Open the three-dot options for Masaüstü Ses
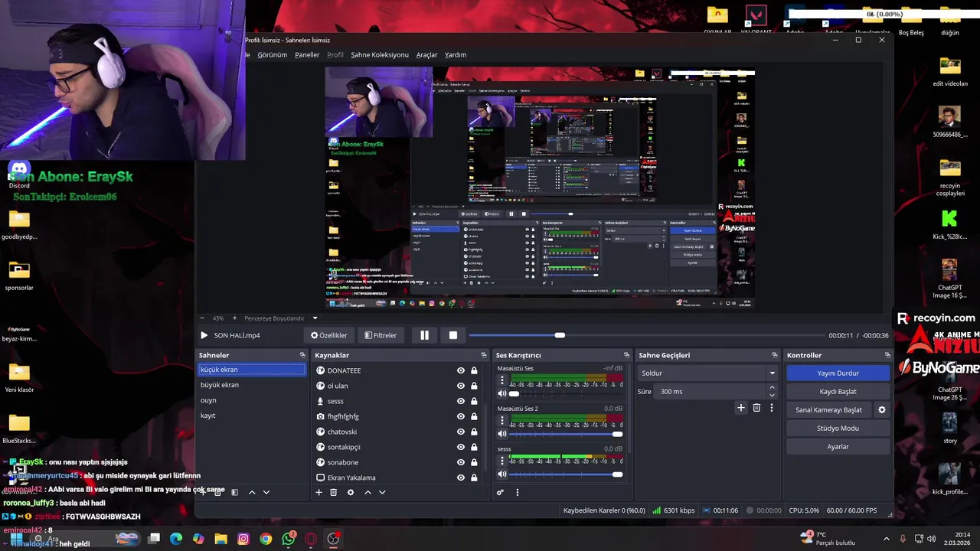 click(x=502, y=380)
